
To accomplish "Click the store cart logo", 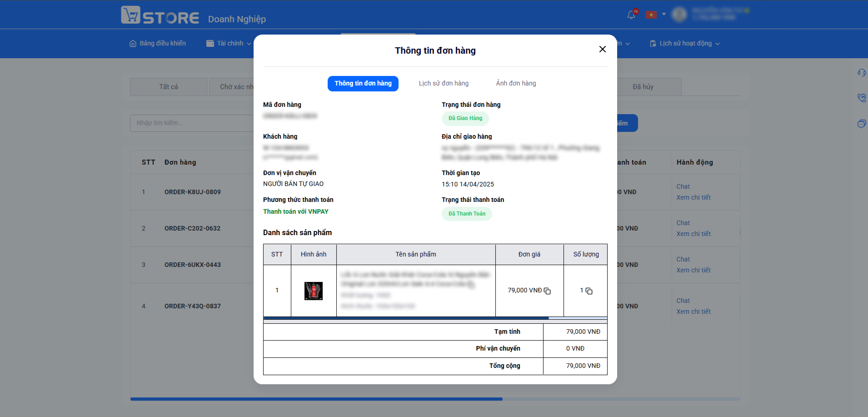I will pos(131,15).
